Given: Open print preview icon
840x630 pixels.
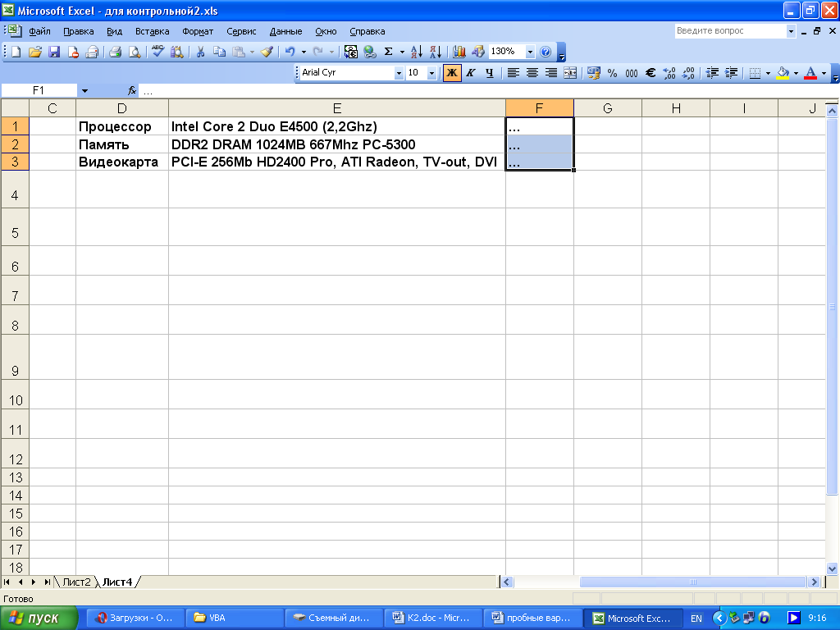Looking at the screenshot, I should (135, 52).
